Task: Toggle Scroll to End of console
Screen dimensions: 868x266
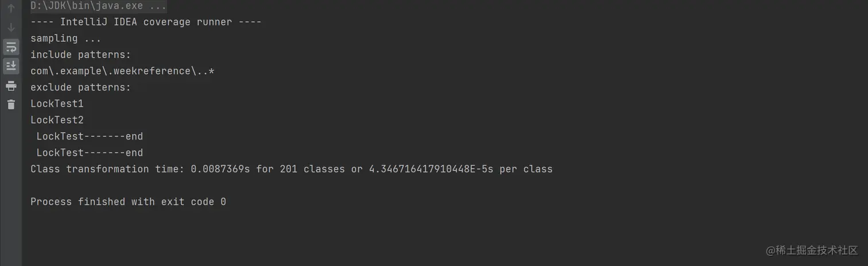Action: [11, 66]
